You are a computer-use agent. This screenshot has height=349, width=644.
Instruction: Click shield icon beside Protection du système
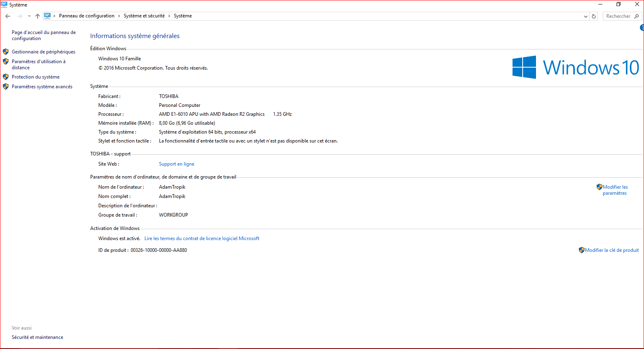(x=6, y=77)
